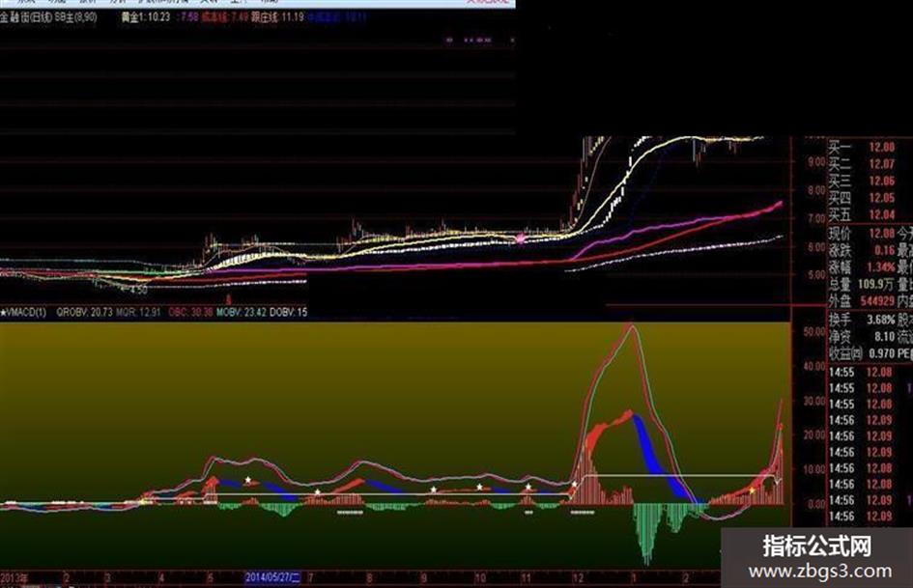Click the 10.00 indicator axis label

(x=814, y=469)
